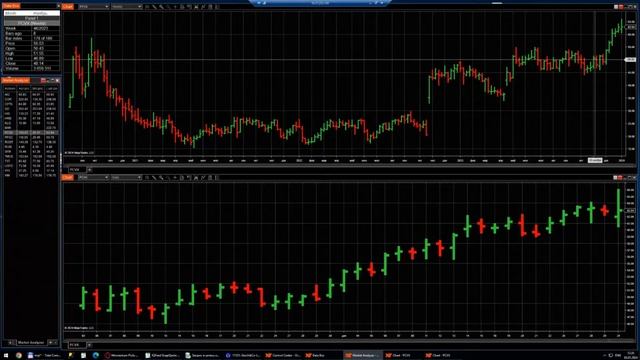Select PCVX tab below the weekly chart
Image resolution: width=640 pixels, height=360 pixels.
click(77, 169)
